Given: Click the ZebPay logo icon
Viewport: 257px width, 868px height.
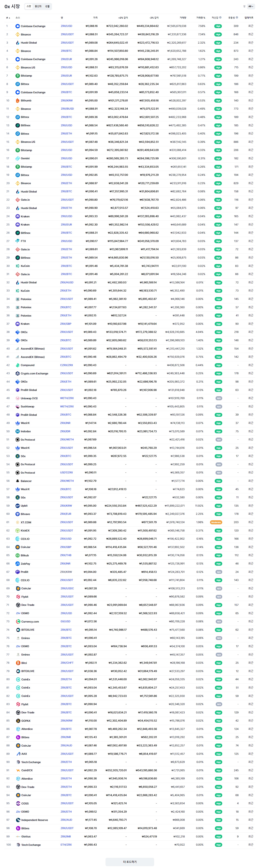Looking at the screenshot, I should (17, 564).
